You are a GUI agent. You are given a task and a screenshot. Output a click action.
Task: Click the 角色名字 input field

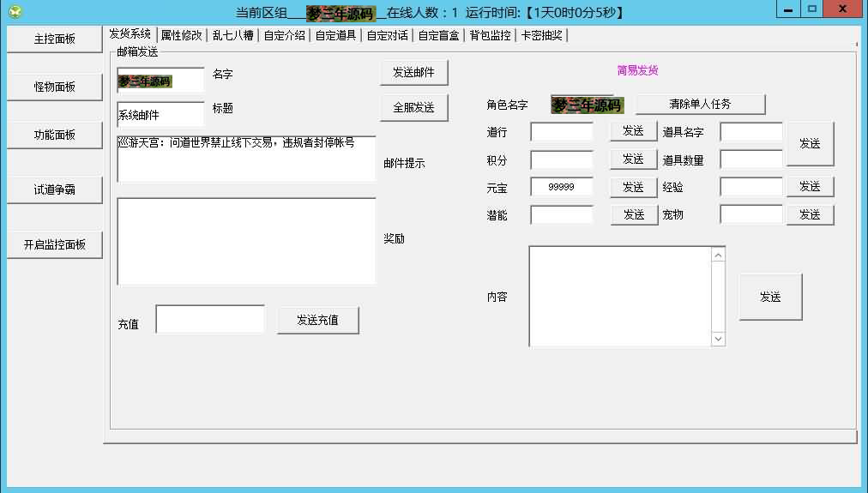(x=588, y=105)
